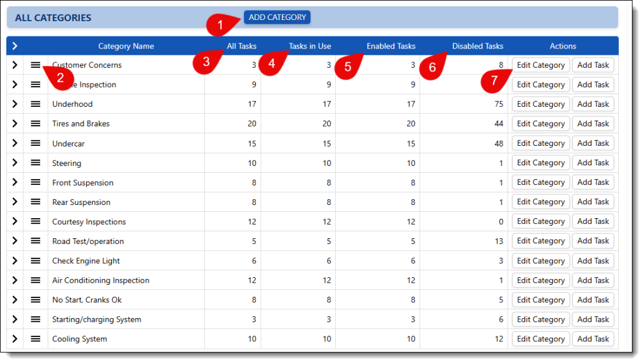Click the ADD CATEGORY button

coord(277,17)
